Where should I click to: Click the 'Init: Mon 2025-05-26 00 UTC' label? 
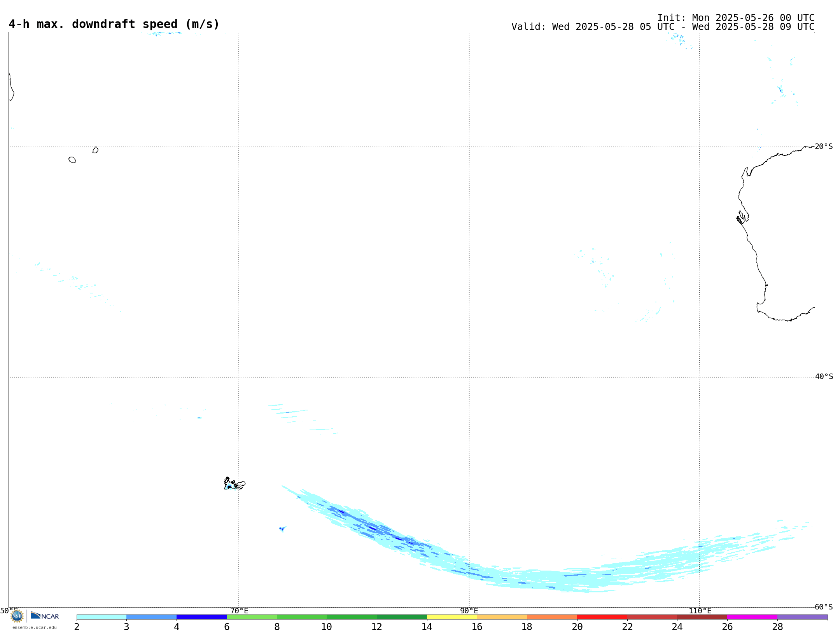point(736,18)
